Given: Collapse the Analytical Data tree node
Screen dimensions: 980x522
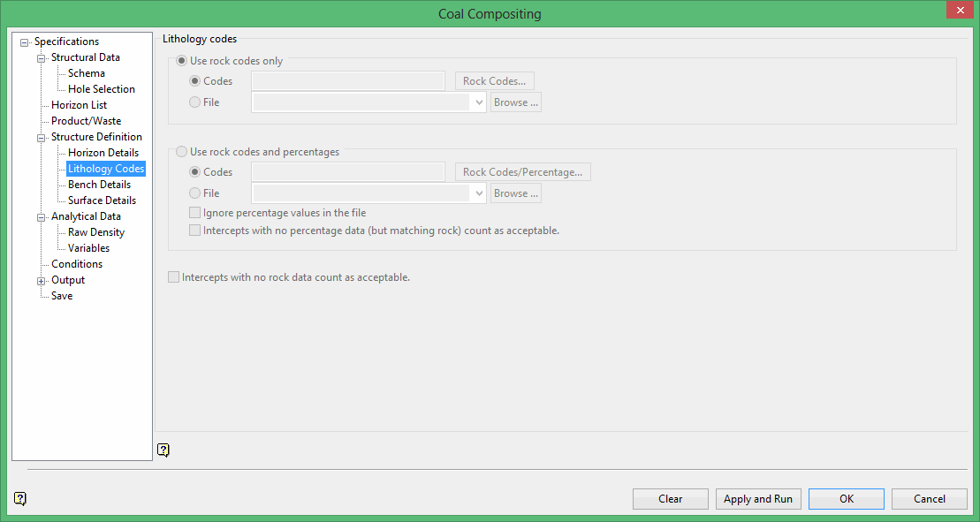Looking at the screenshot, I should [x=42, y=217].
